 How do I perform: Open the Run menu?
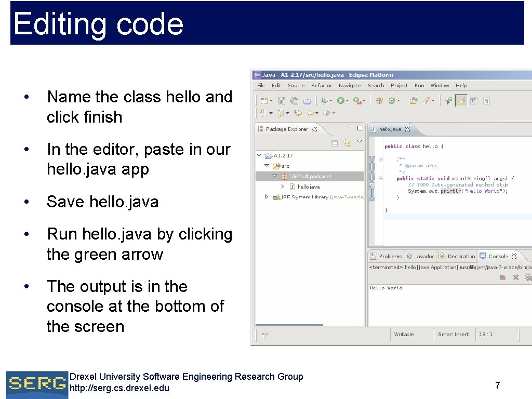[419, 86]
